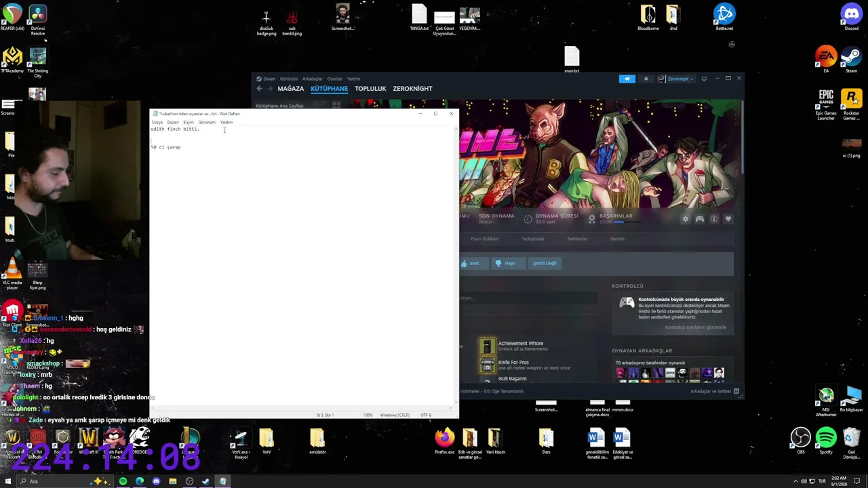The image size is (868, 488).
Task: Open Rehberler link on game page
Action: tap(577, 239)
